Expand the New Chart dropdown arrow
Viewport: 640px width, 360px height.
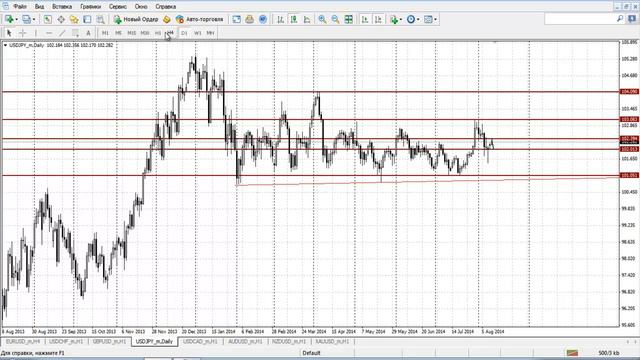click(x=16, y=19)
